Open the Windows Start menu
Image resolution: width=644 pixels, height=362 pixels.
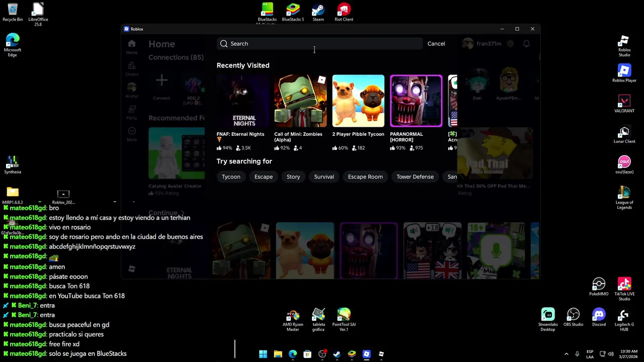(263, 354)
